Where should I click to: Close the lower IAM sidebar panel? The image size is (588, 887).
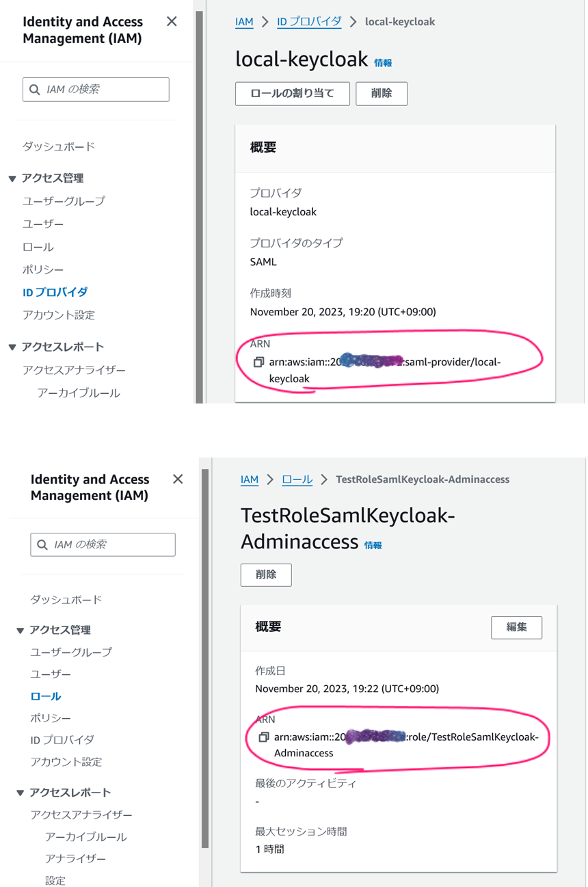click(x=177, y=479)
